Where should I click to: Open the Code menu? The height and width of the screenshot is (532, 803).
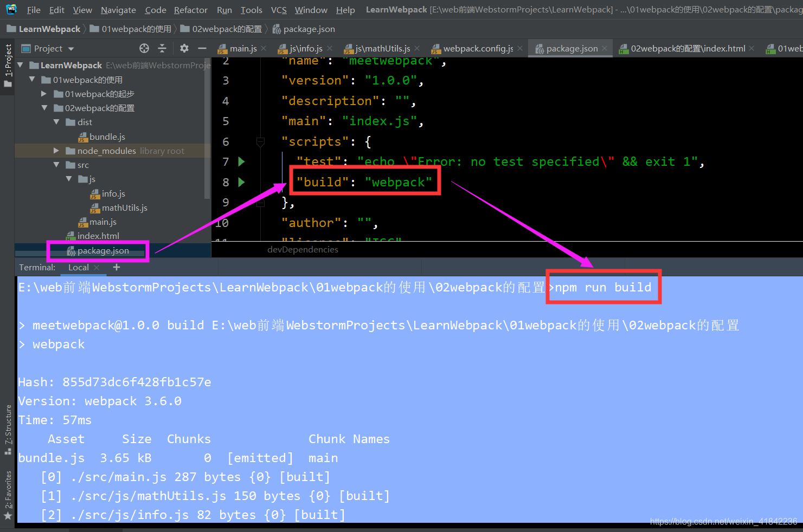coord(156,10)
